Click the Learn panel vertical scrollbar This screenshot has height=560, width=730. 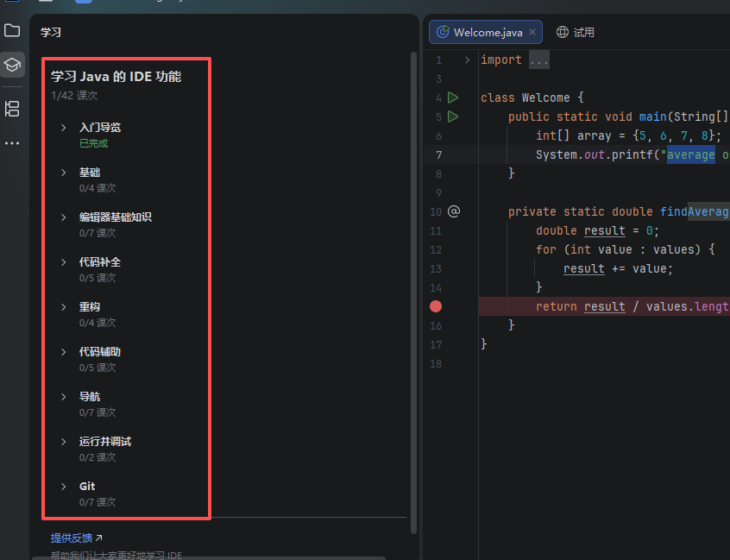(x=413, y=259)
